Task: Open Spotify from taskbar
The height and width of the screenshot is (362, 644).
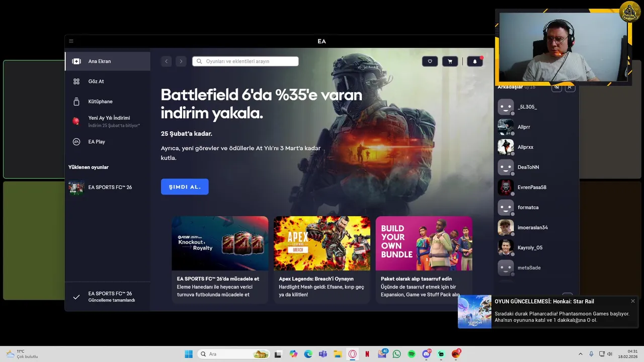Action: pyautogui.click(x=412, y=354)
